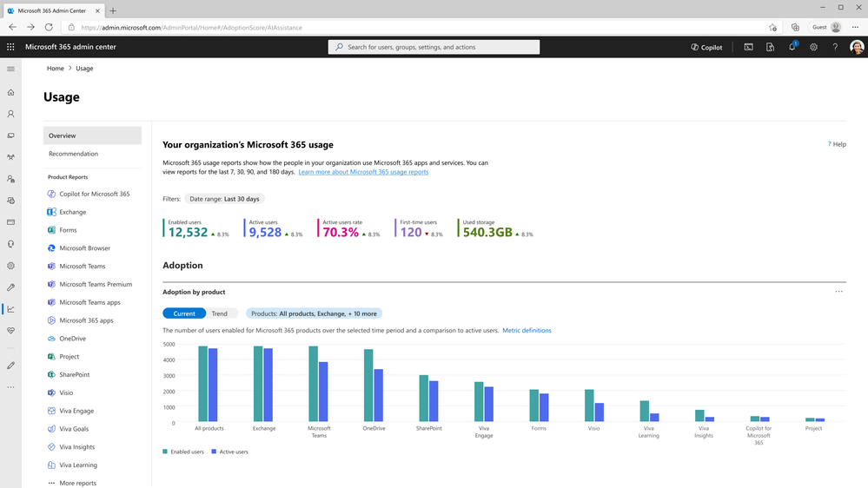Screen dimensions: 868x488
Task: Select the Overview tab
Action: 92,135
